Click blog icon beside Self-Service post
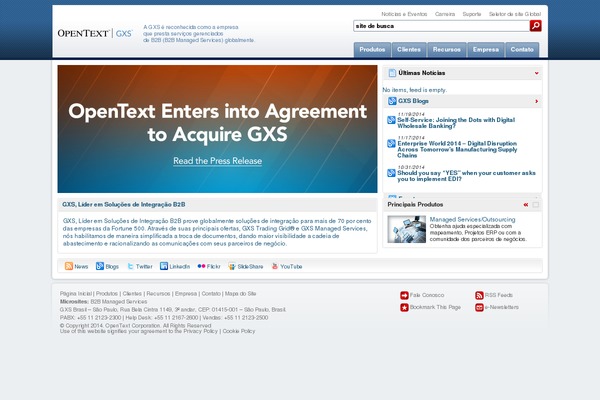 coord(391,120)
